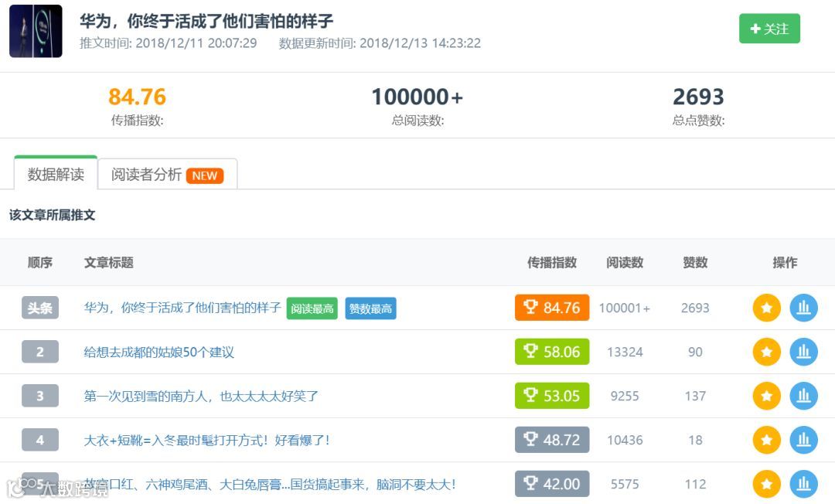Open article 给想去成都的姑娘50个建议
Image resolution: width=835 pixels, height=504 pixels.
158,352
